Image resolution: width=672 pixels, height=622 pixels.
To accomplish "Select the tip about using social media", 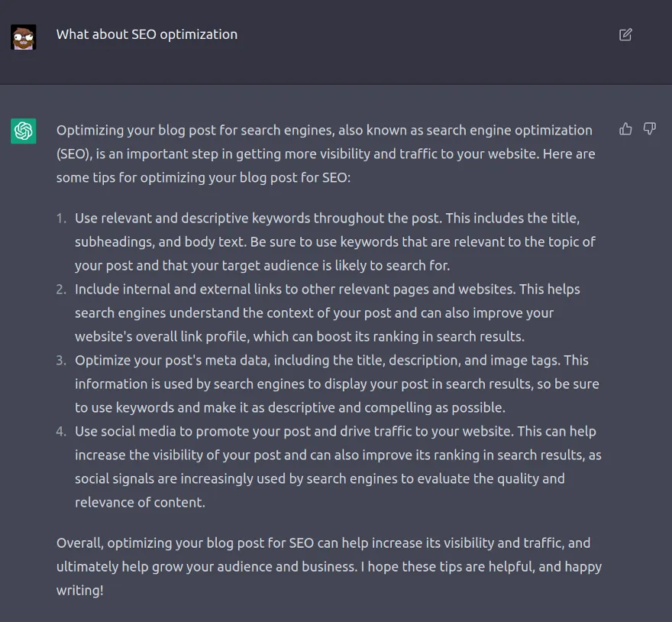I will tap(338, 466).
